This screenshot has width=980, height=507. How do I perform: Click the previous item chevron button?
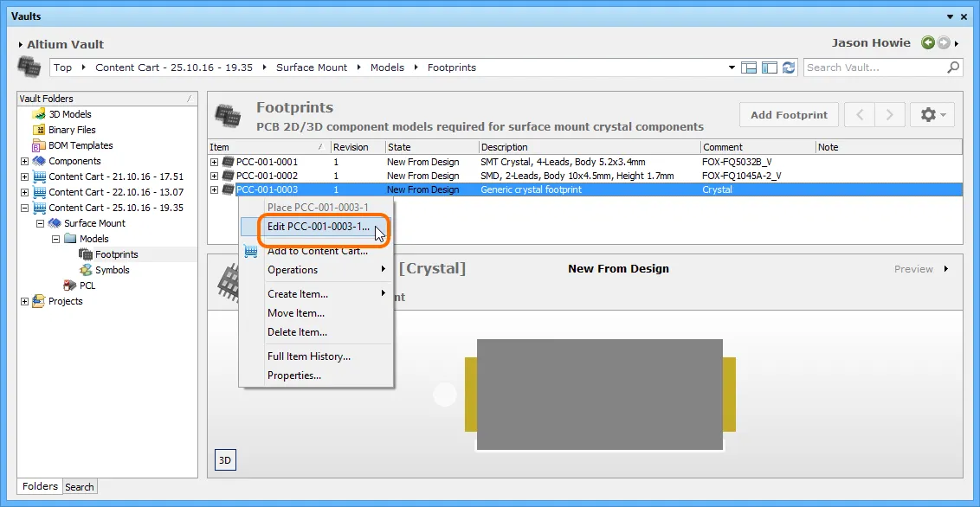tap(860, 115)
